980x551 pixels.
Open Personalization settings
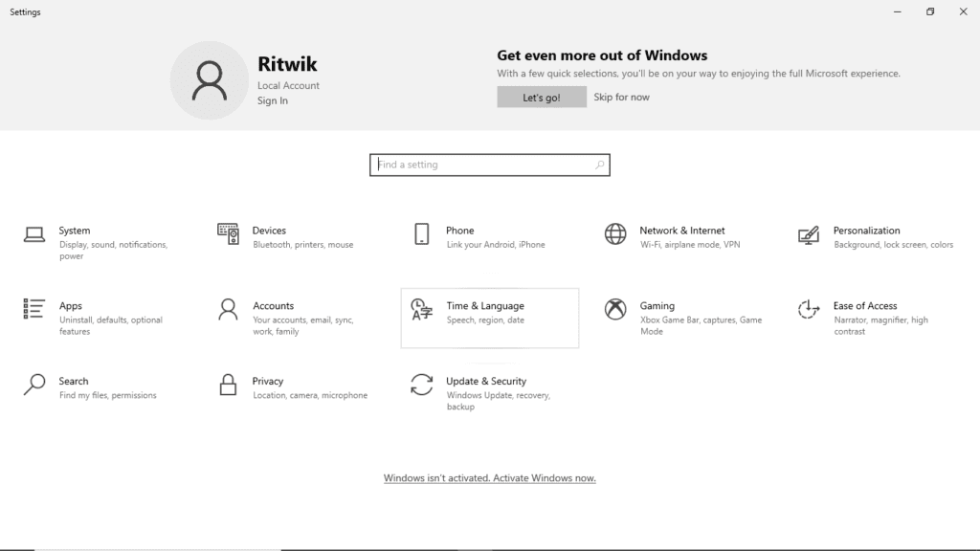click(867, 236)
